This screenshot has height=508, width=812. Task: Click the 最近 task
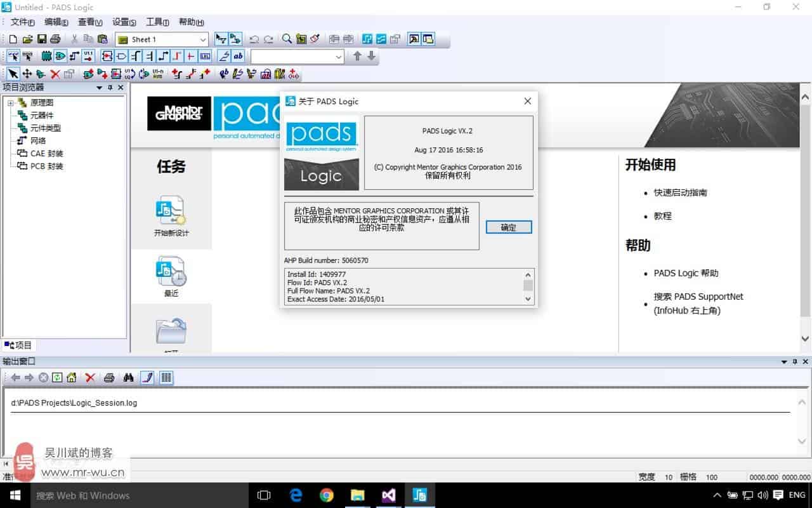click(x=171, y=277)
